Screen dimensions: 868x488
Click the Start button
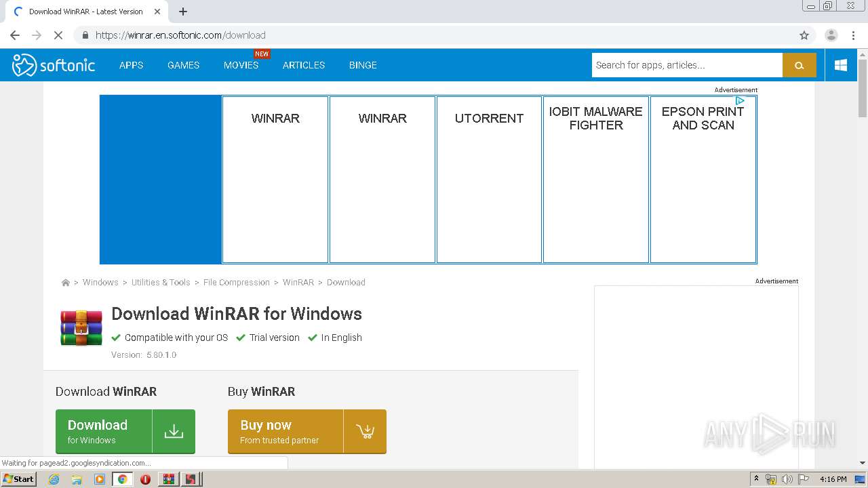tap(18, 479)
